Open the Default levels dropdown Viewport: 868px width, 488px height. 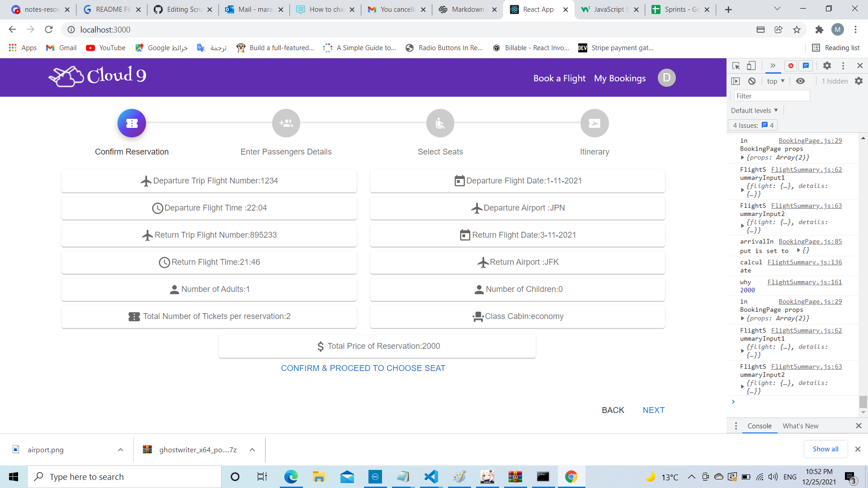tap(755, 111)
